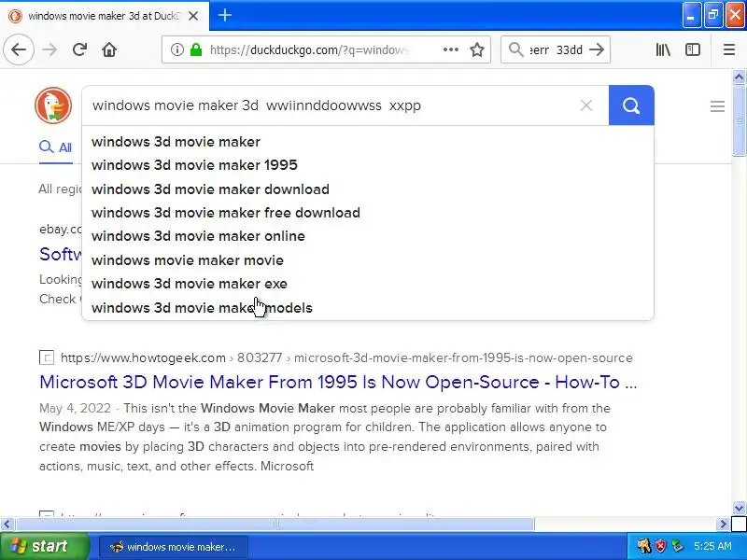747x560 pixels.
Task: Run search with blue magnifier button
Action: tap(631, 105)
